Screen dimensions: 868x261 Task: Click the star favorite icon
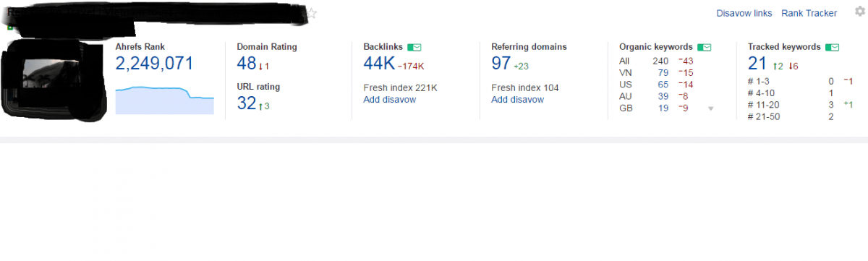(x=312, y=13)
